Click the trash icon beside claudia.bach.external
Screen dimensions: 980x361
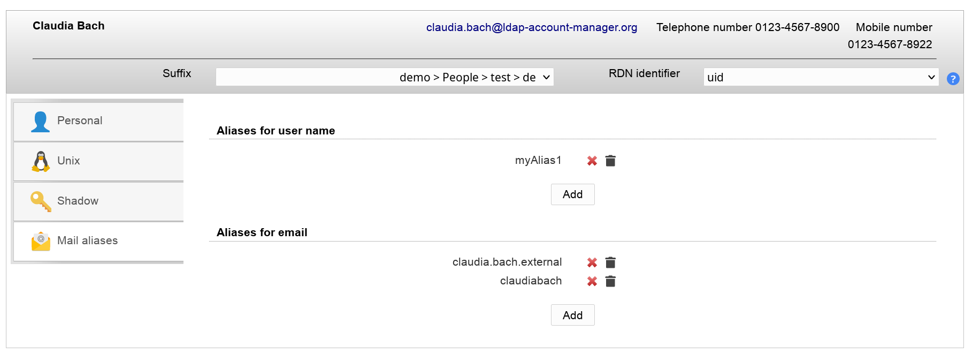pos(610,262)
